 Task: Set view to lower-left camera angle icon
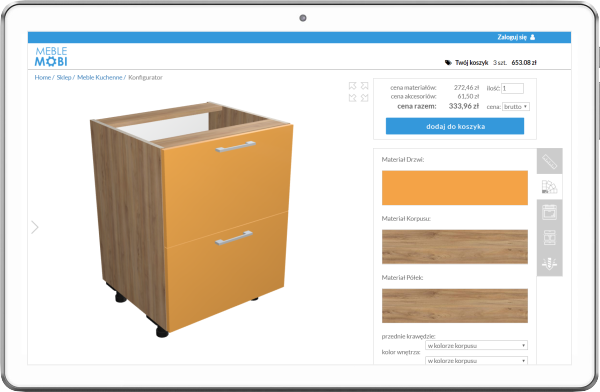pyautogui.click(x=352, y=98)
